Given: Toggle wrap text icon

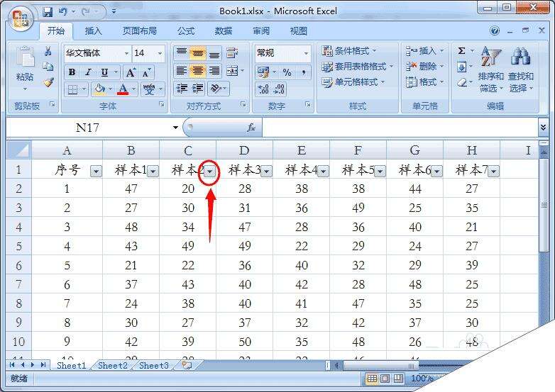Looking at the screenshot, I should [232, 53].
